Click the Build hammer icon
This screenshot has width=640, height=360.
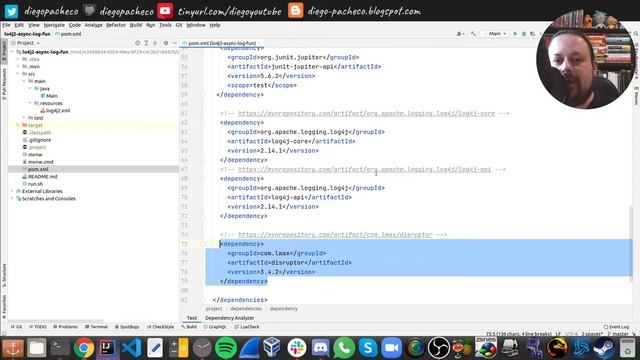coord(473,33)
